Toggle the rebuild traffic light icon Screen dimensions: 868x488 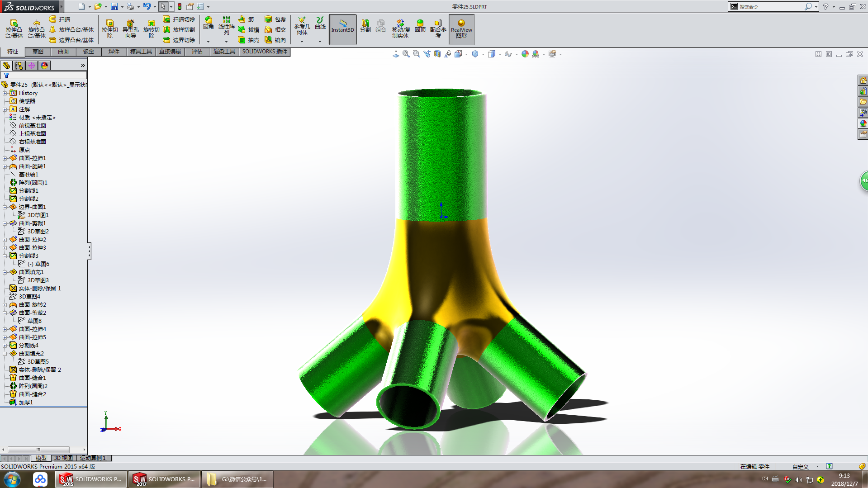coord(180,6)
